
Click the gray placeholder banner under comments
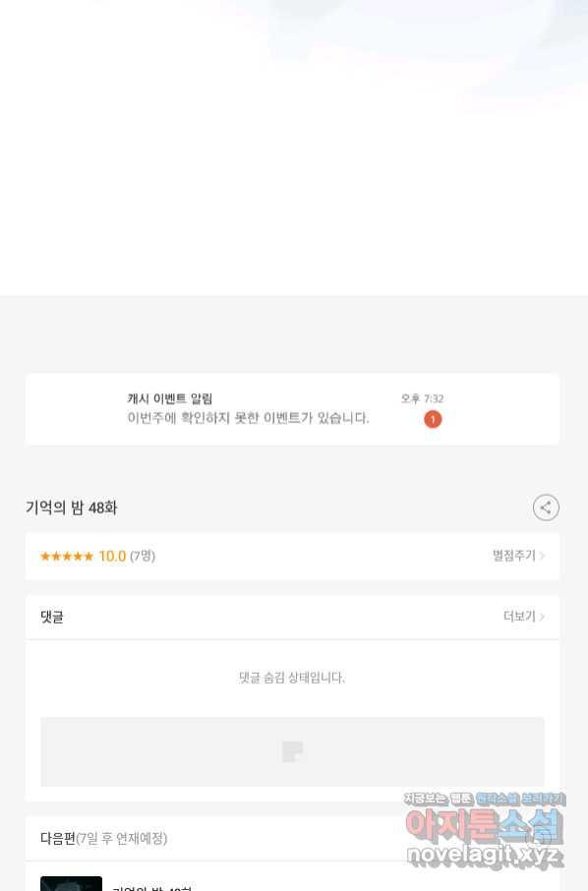point(293,751)
